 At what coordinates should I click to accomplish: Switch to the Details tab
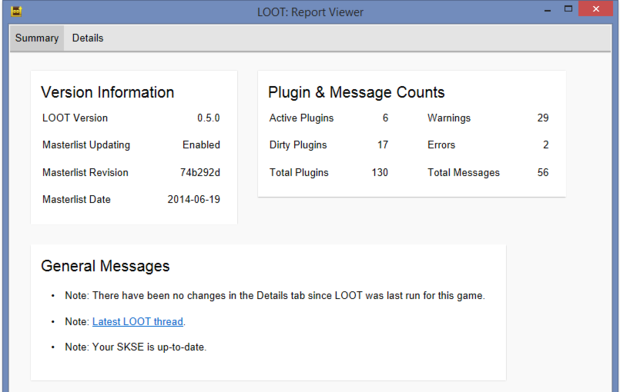click(87, 38)
